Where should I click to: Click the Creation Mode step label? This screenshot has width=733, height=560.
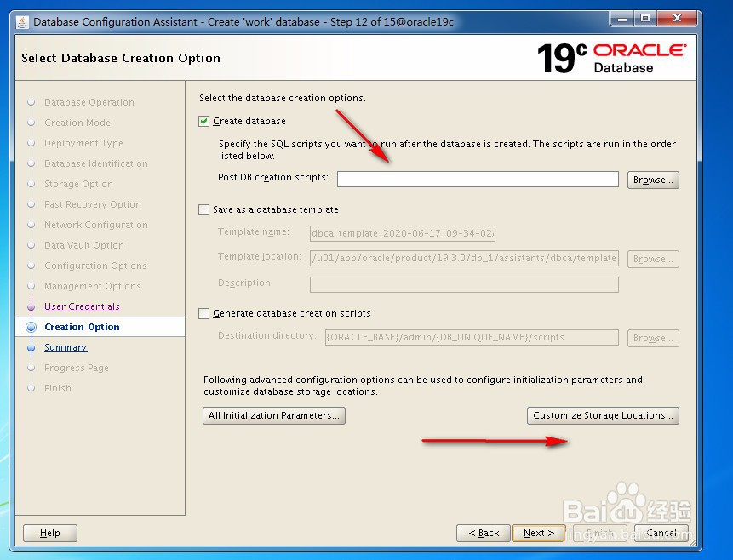[77, 123]
